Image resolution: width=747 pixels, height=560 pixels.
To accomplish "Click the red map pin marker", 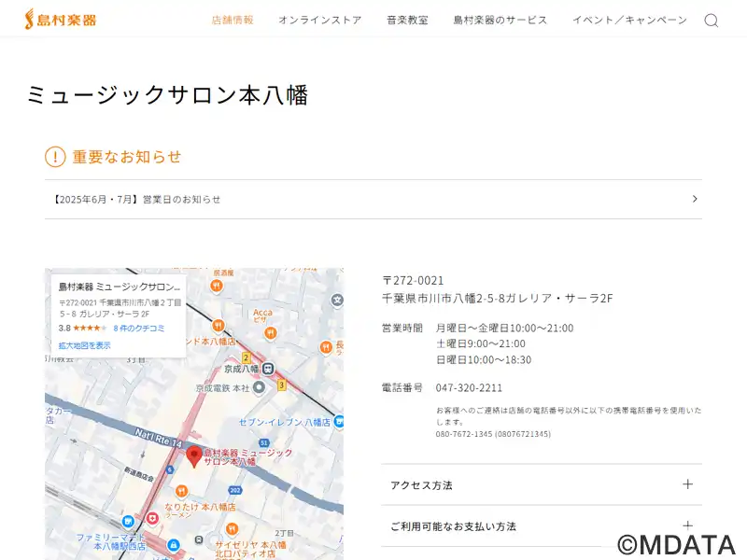I will click(x=193, y=456).
